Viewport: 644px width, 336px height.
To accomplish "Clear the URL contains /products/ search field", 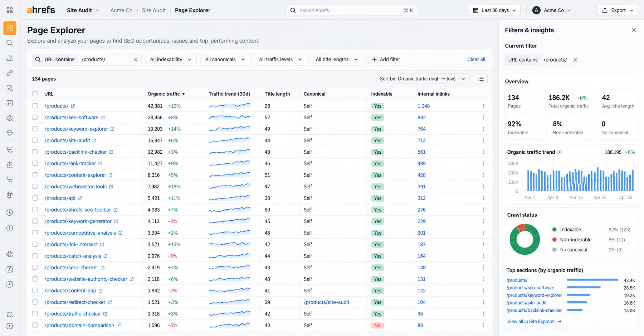I will pos(136,59).
